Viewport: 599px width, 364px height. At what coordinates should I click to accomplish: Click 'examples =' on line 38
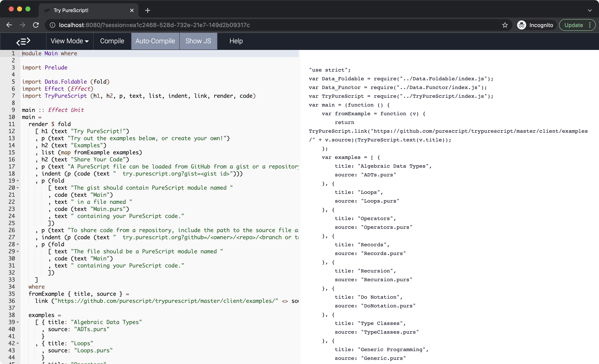pyautogui.click(x=45, y=315)
